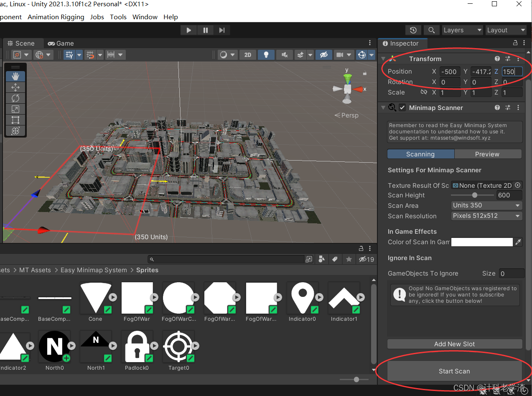The width and height of the screenshot is (532, 396).
Task: Disable the Minimap Scanner component checkbox
Action: 402,107
